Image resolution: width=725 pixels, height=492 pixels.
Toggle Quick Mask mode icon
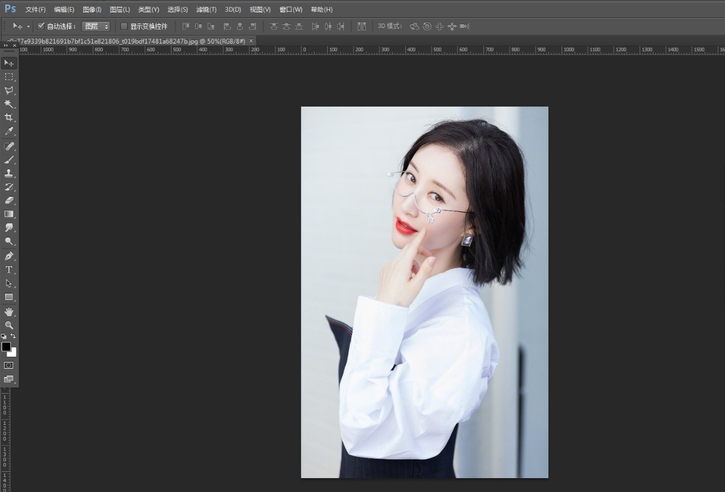pyautogui.click(x=9, y=365)
